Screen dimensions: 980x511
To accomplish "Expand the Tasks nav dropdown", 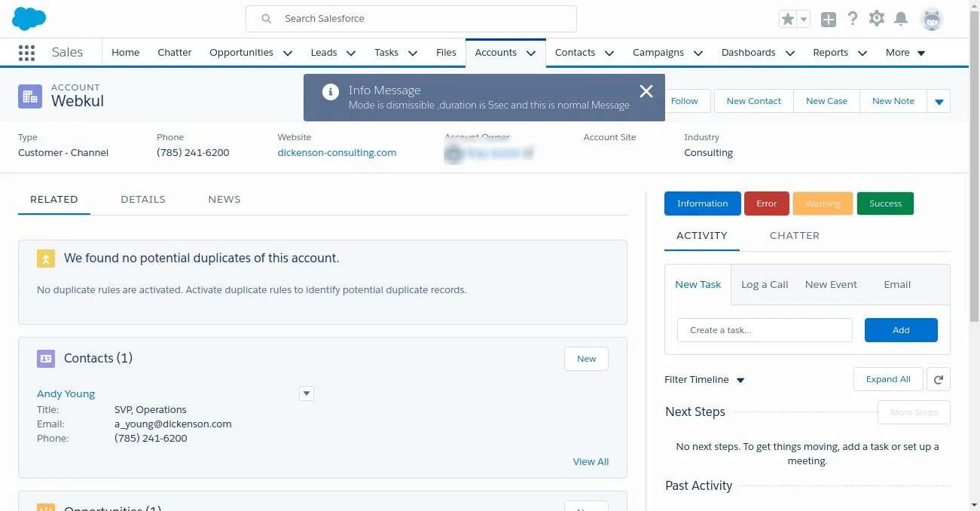I will click(413, 53).
